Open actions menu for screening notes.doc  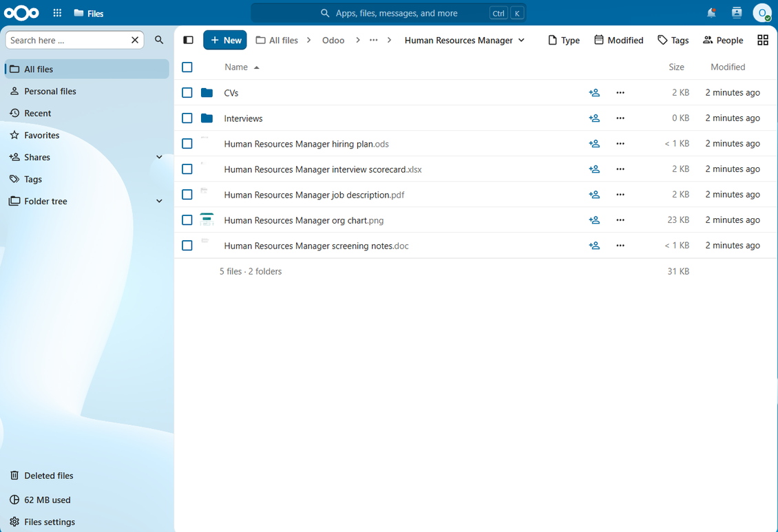pos(620,246)
